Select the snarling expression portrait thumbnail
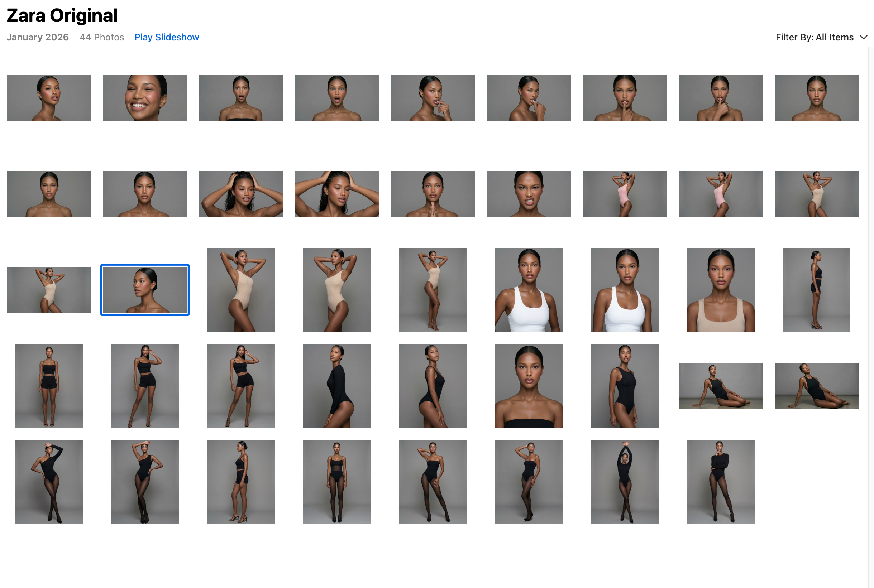Viewport: 874px width, 588px height. pyautogui.click(x=529, y=194)
